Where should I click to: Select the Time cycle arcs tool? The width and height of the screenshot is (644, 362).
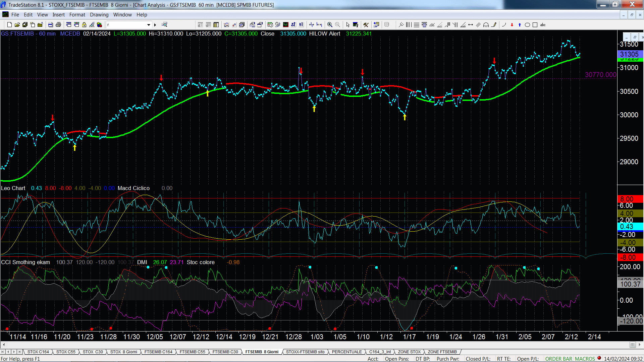pyautogui.click(x=486, y=25)
